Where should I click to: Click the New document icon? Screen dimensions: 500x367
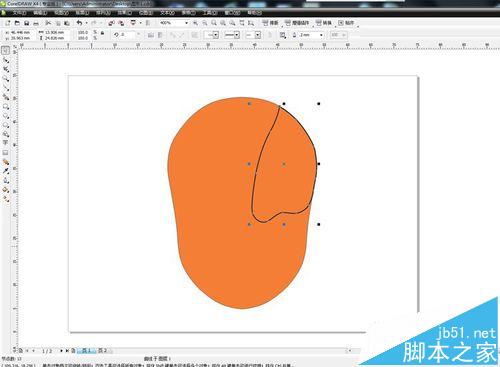(x=7, y=23)
